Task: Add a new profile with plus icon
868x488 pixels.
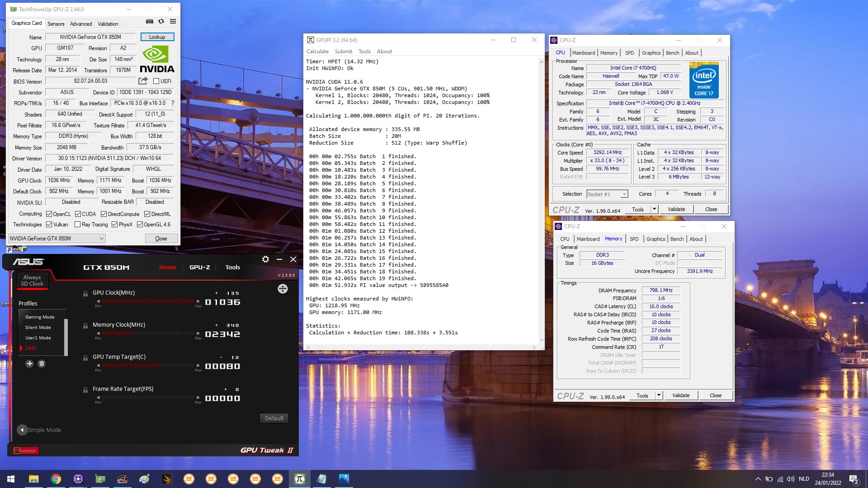Action: (29, 364)
